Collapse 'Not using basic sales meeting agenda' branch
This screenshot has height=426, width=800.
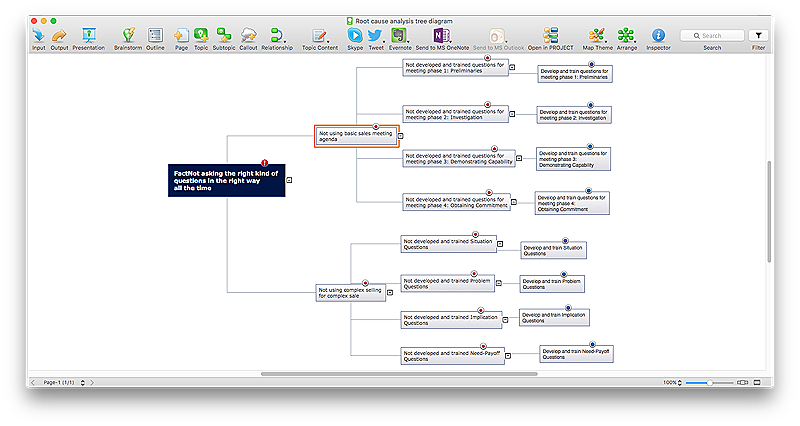401,136
